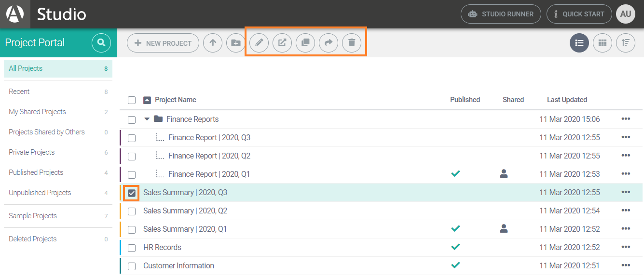Duplicate the selected project using copy icon
Screen dimensions: 644x277
(x=305, y=43)
